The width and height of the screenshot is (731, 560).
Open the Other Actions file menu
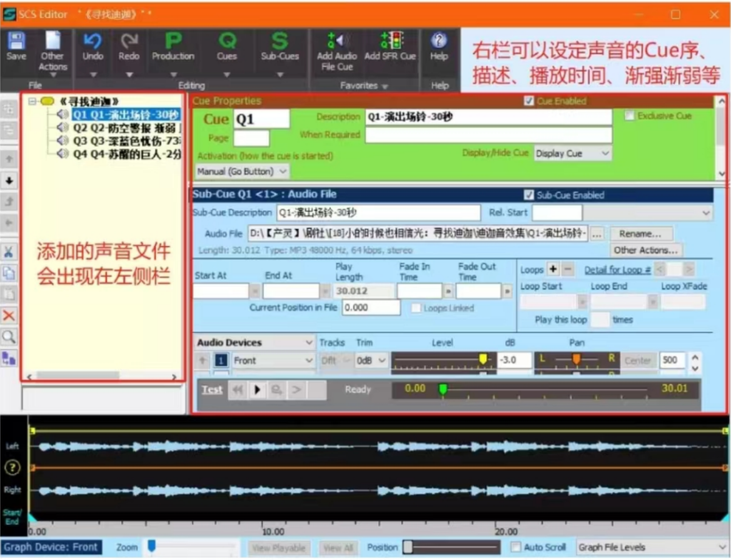click(x=53, y=51)
